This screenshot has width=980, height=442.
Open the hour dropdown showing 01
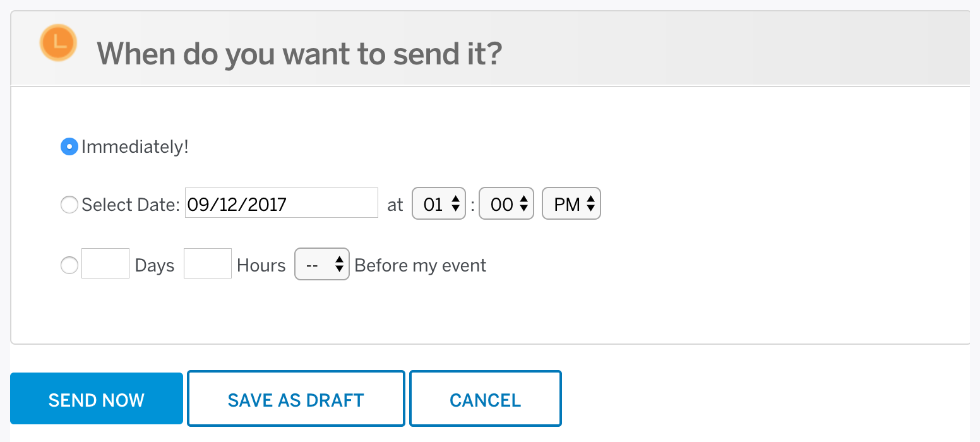[439, 203]
